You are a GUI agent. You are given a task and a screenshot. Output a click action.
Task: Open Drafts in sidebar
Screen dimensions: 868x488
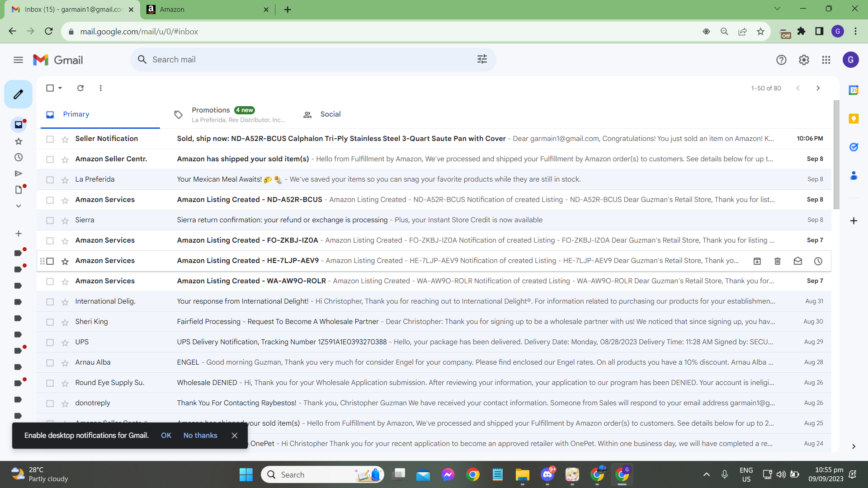coord(19,190)
